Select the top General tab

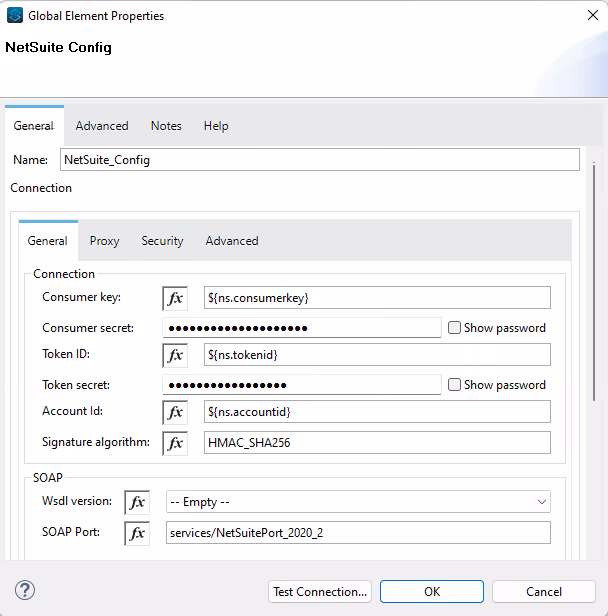(x=34, y=126)
